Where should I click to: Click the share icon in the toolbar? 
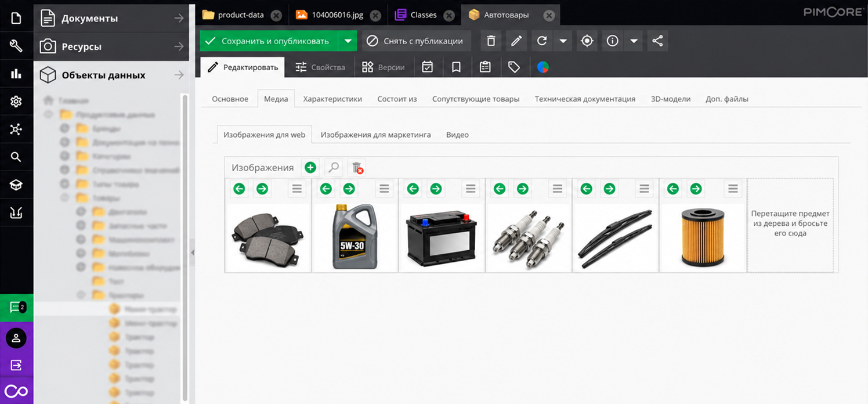click(657, 41)
